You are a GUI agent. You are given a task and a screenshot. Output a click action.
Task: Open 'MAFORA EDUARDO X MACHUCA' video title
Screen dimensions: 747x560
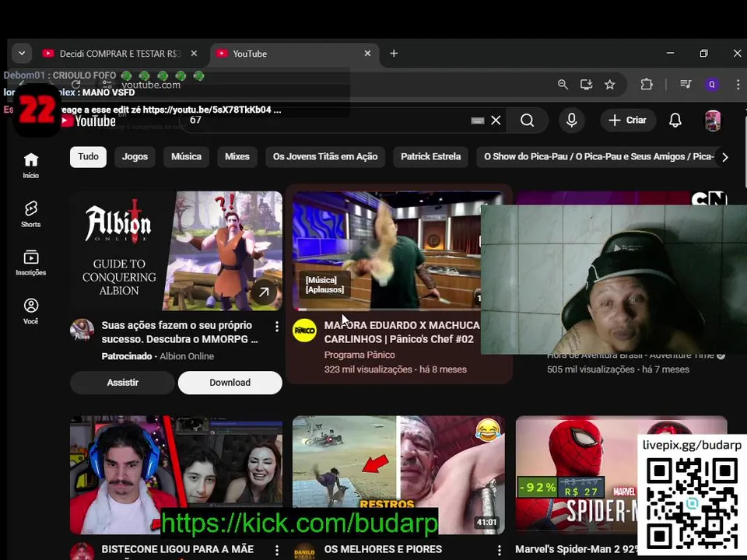tap(402, 332)
